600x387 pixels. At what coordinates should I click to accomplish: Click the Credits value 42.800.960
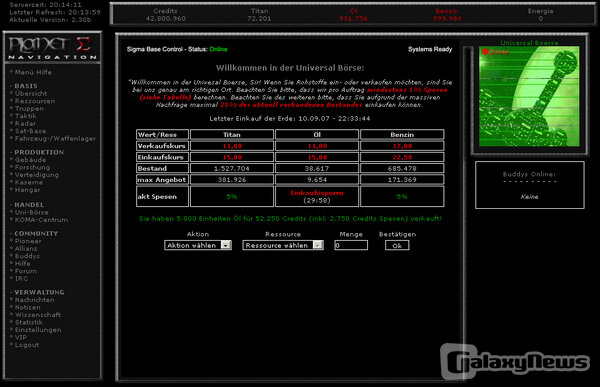pos(166,18)
